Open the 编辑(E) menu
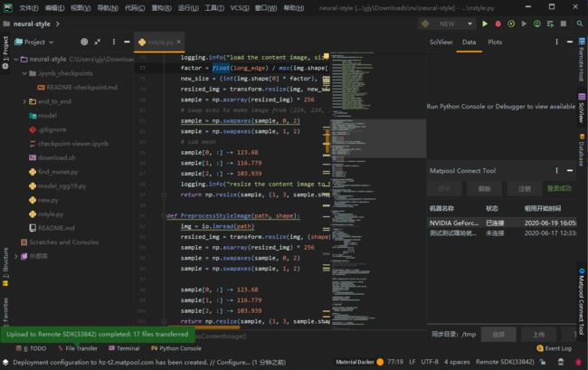Image resolution: width=588 pixels, height=370 pixels. coord(54,8)
